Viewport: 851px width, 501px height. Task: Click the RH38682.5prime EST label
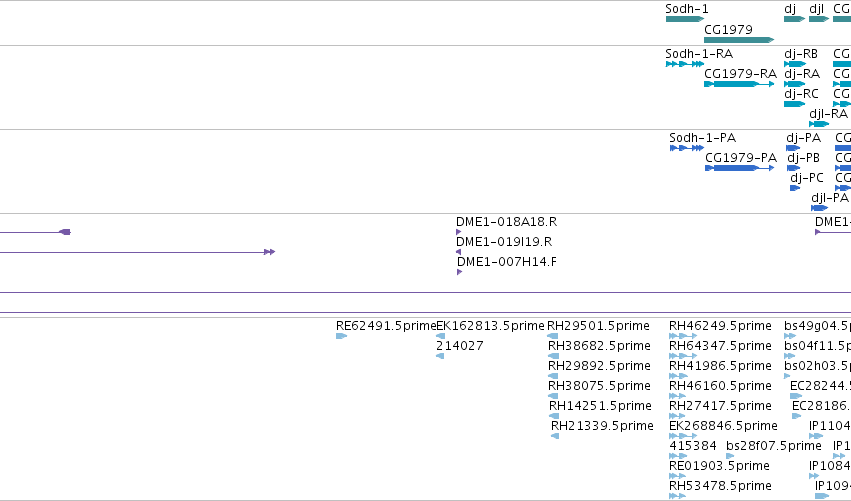(599, 346)
